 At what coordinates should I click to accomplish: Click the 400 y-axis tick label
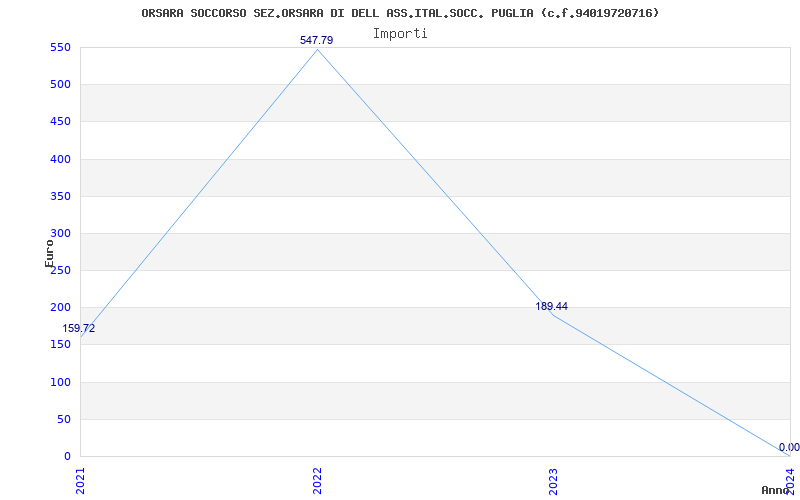click(x=60, y=159)
